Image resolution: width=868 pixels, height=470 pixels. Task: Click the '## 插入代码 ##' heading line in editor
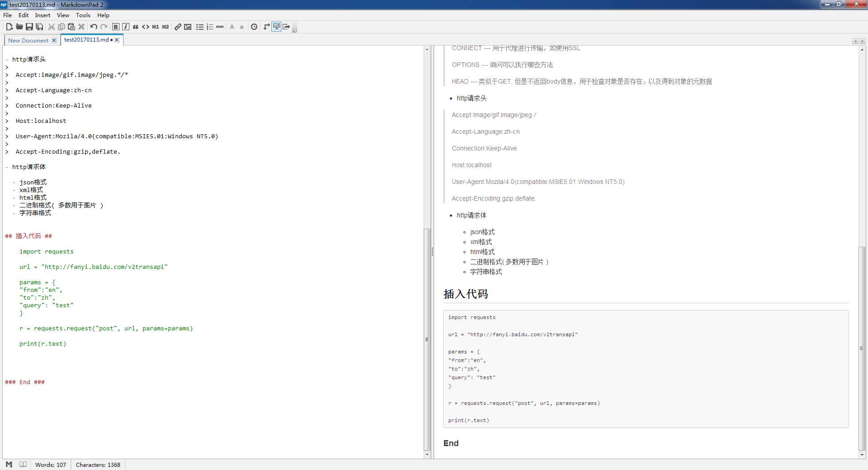(28, 236)
